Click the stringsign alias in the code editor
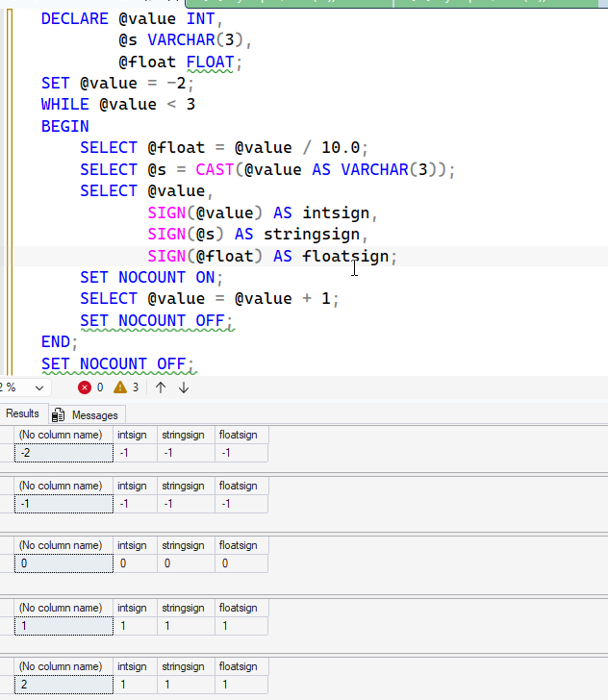 point(312,235)
